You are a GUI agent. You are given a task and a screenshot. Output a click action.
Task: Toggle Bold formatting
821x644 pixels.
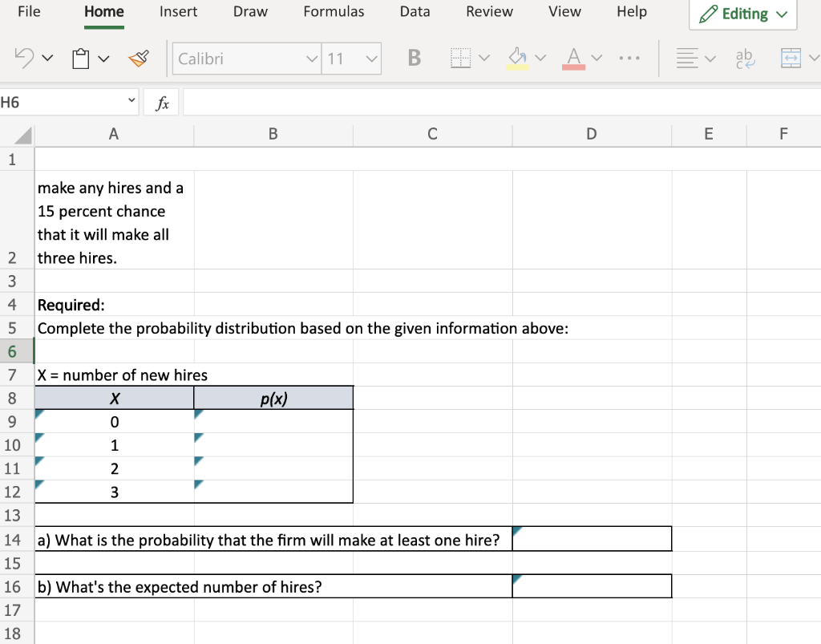[x=414, y=58]
